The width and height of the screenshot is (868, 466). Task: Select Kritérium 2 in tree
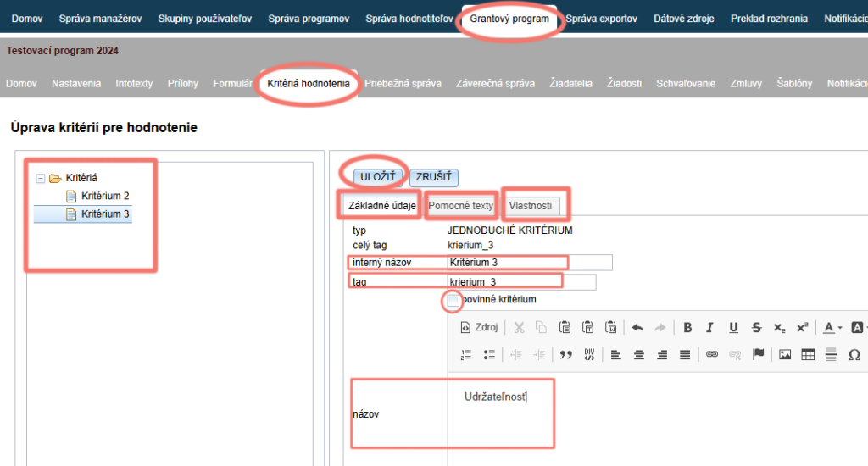click(104, 196)
